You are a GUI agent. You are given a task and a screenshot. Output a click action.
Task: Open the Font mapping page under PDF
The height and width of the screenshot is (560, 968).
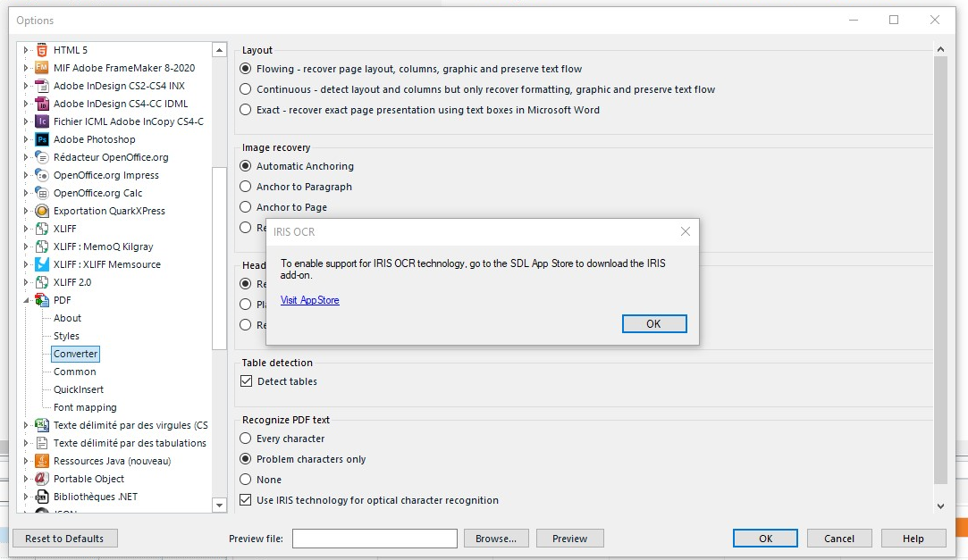click(x=85, y=407)
